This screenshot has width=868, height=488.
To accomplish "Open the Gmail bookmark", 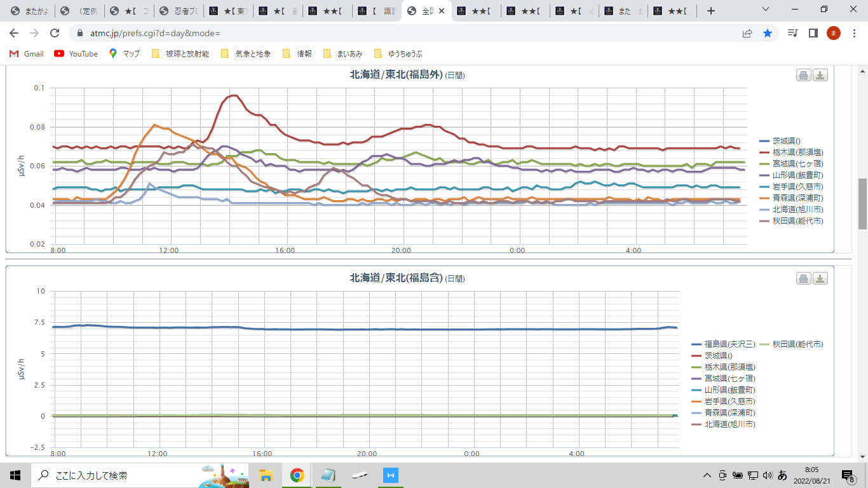I will (27, 54).
